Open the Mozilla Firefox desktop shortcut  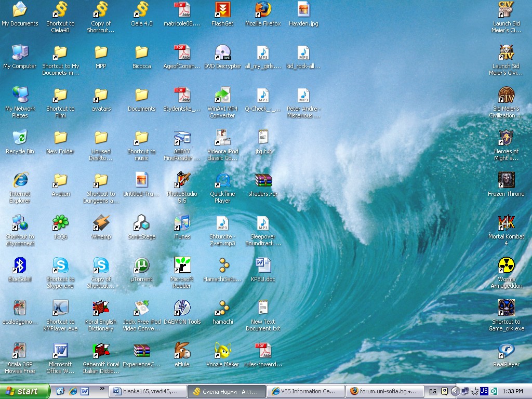[x=263, y=10]
